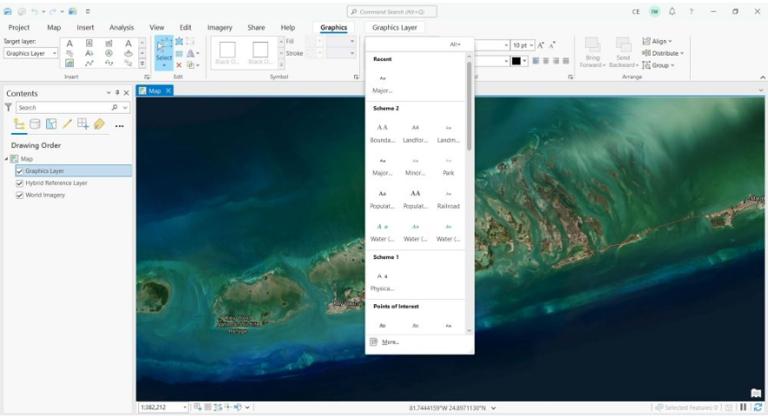Open the font size 10 pt dropdown

click(x=523, y=45)
